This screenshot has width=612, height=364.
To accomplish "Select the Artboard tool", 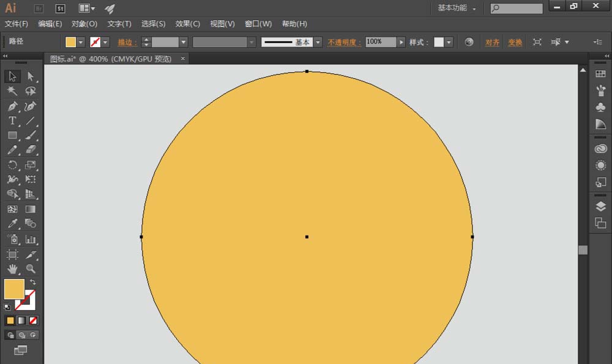I will coord(12,254).
